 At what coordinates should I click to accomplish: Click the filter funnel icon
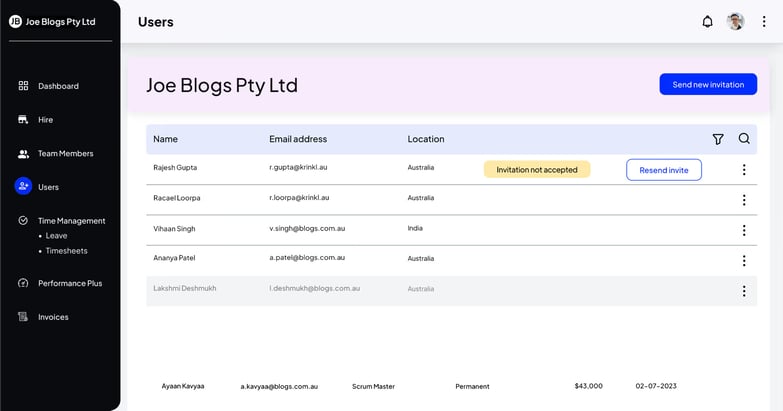(717, 139)
